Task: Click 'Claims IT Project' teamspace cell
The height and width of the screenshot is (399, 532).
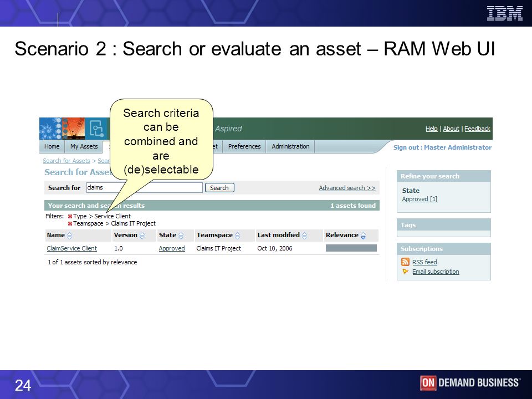Action: 218,248
